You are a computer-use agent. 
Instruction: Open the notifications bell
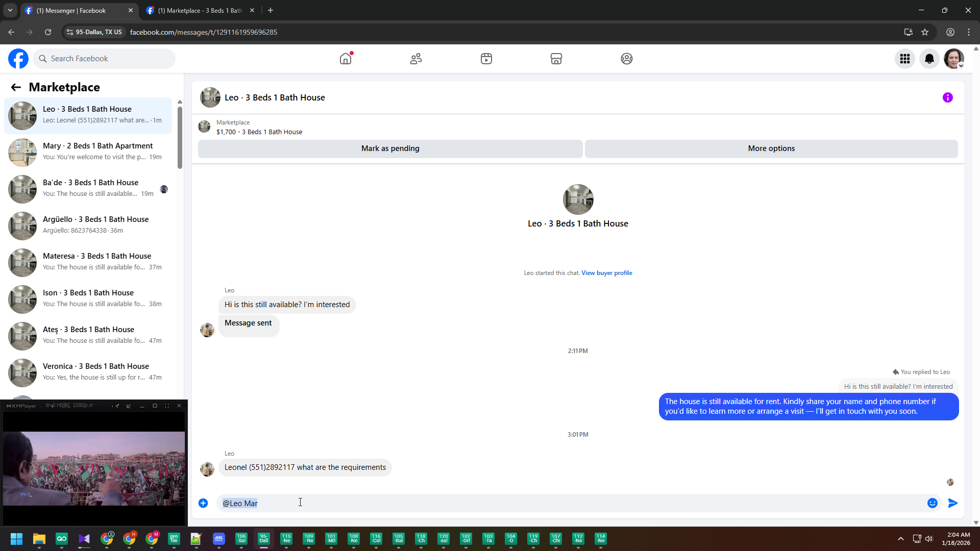[929, 59]
